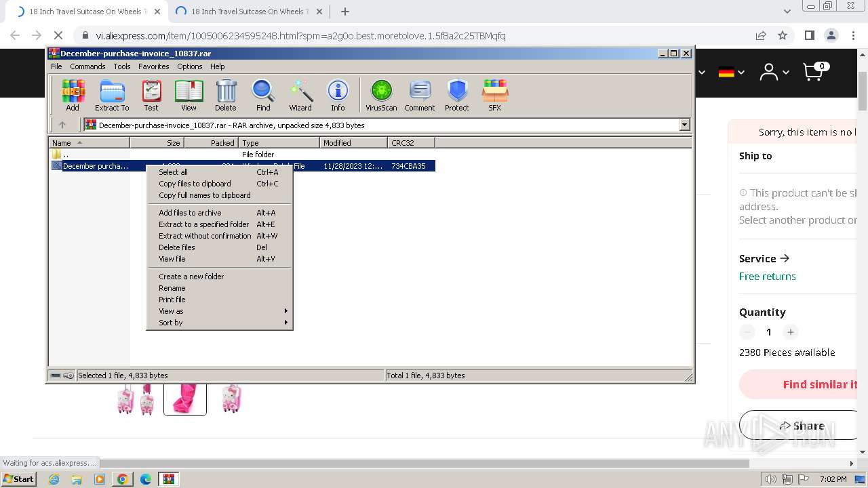Open the browser profile avatar
The width and height of the screenshot is (868, 488).
831,36
